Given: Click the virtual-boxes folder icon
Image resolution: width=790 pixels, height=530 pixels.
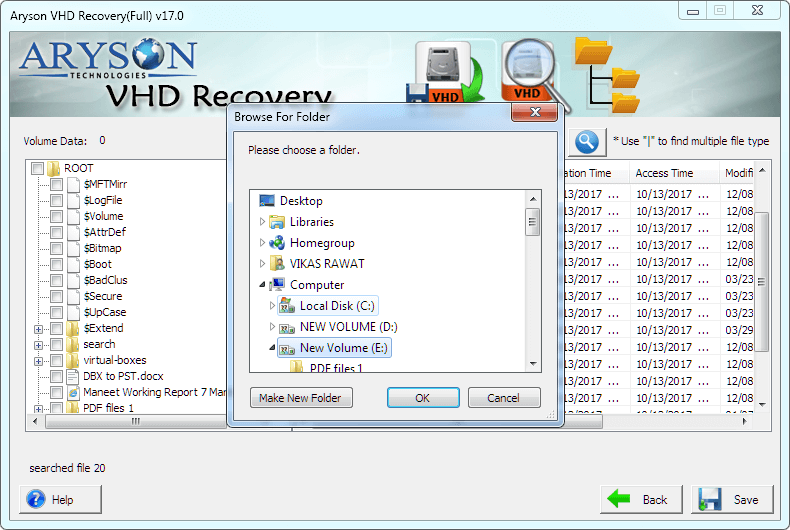Looking at the screenshot, I should pyautogui.click(x=73, y=360).
